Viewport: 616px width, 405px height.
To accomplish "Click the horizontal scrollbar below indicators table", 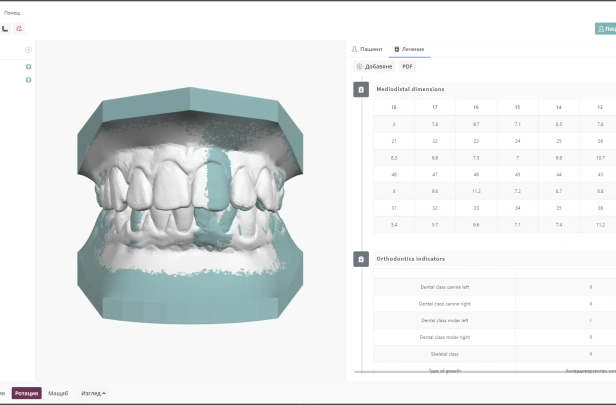I will click(x=485, y=371).
